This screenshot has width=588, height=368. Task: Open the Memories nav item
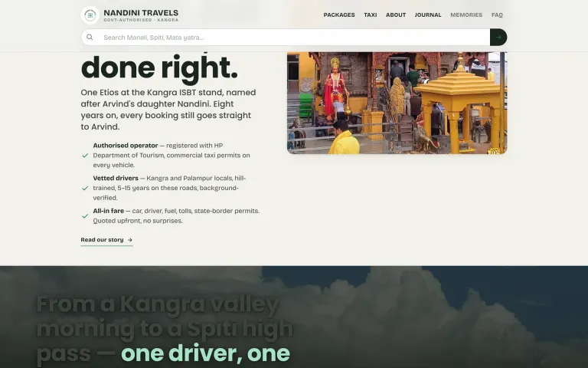[466, 15]
